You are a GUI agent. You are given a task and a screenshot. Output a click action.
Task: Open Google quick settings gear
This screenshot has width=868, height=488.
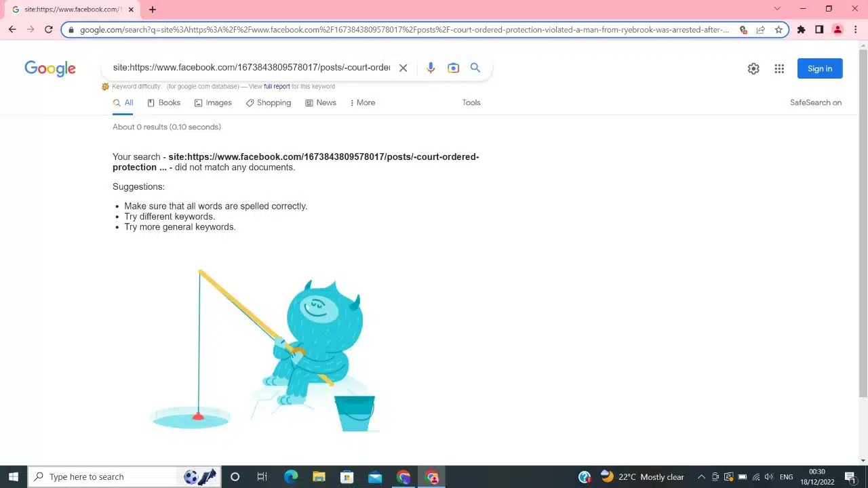coord(753,68)
